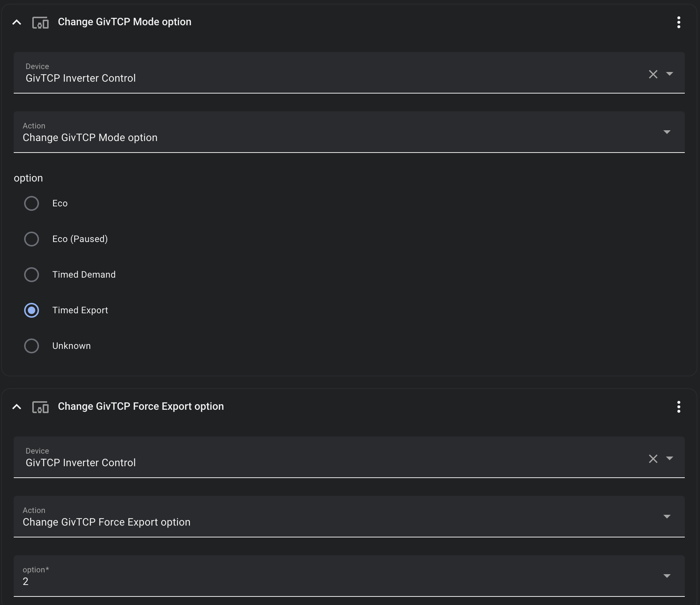Viewport: 700px width, 605px height.
Task: Click the Timed Export label text
Action: coord(80,310)
